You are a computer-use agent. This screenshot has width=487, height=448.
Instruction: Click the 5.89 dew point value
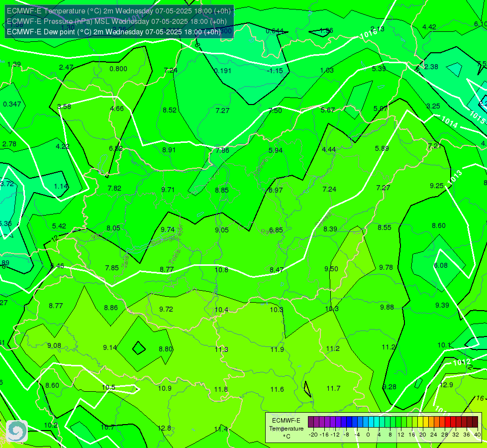point(382,149)
